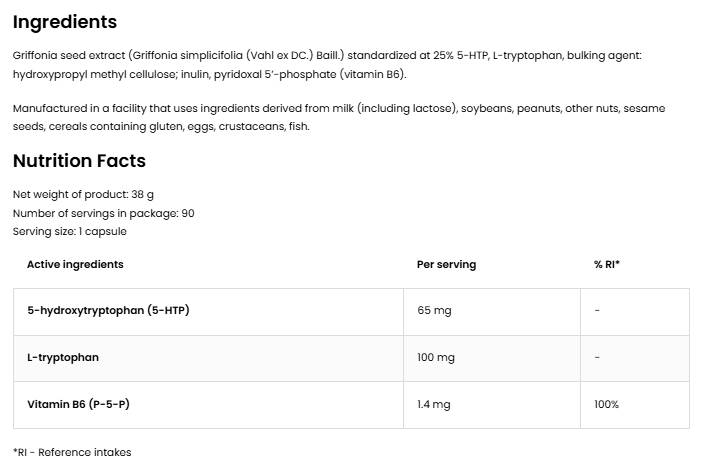The image size is (707, 470).
Task: Select the Vitamin B6 (P-5-P) row label
Action: click(x=78, y=405)
